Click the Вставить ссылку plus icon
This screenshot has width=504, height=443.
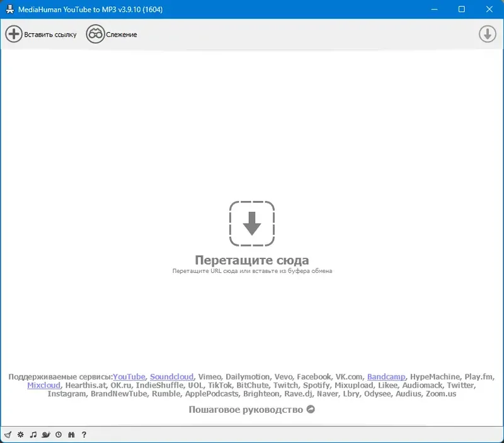(x=14, y=34)
